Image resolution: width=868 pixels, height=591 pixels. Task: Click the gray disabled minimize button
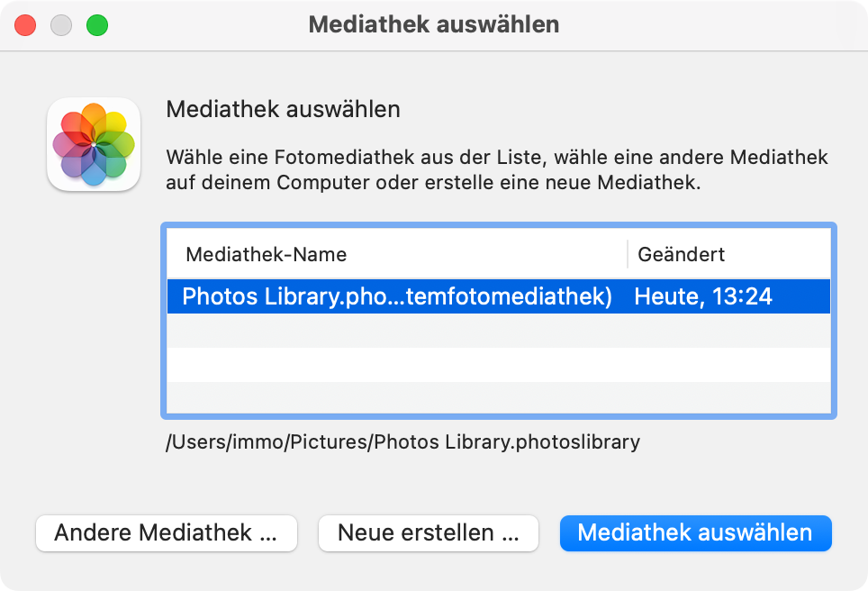pyautogui.click(x=61, y=25)
